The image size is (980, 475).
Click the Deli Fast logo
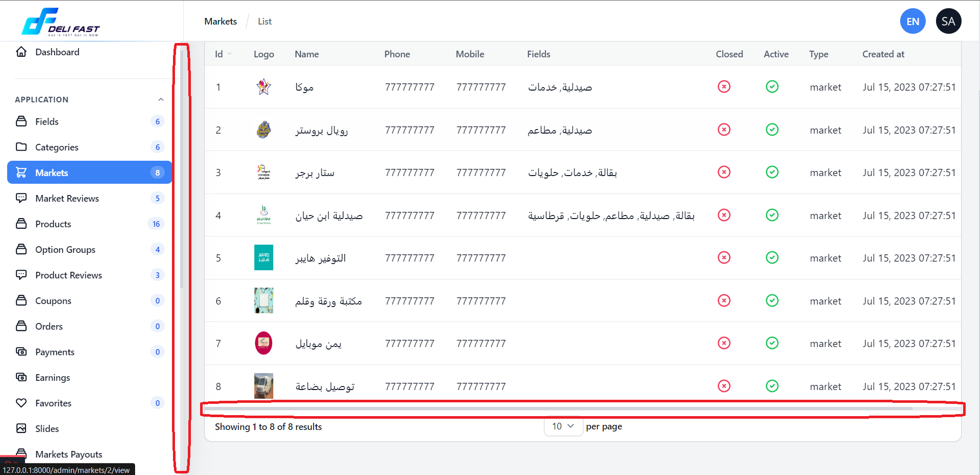point(60,22)
